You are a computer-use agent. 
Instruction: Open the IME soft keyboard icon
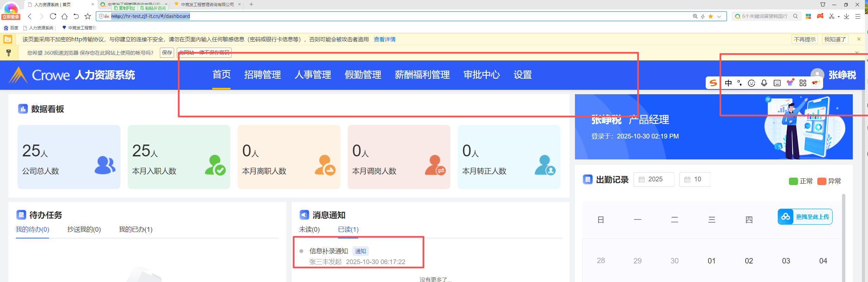(777, 83)
